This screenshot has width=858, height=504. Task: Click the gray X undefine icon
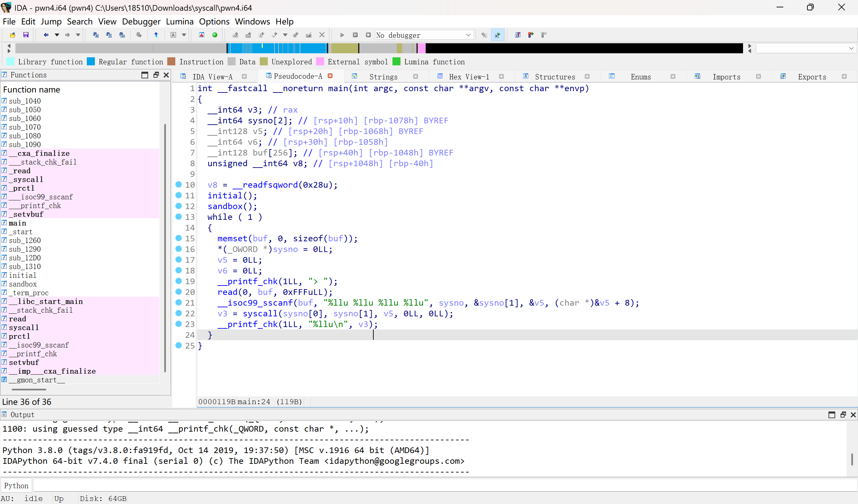pyautogui.click(x=322, y=35)
